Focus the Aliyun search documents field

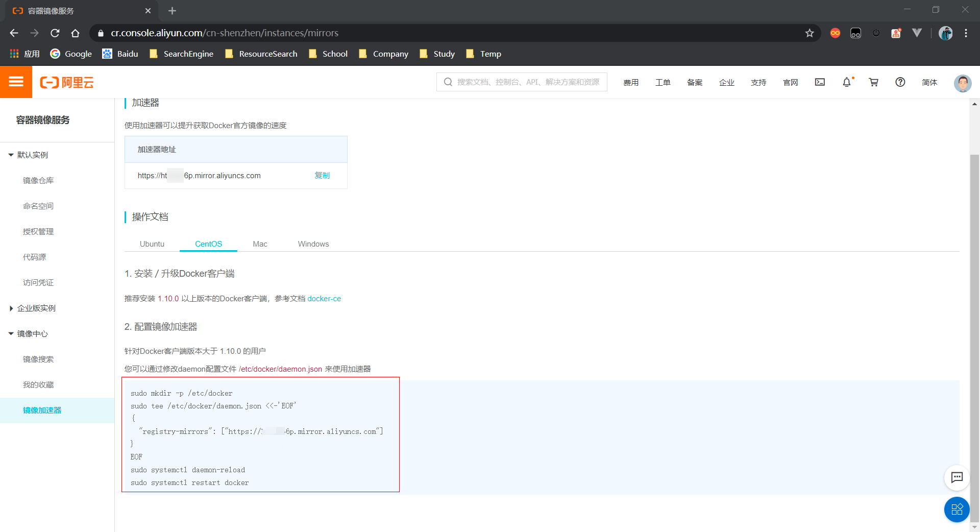pos(522,82)
